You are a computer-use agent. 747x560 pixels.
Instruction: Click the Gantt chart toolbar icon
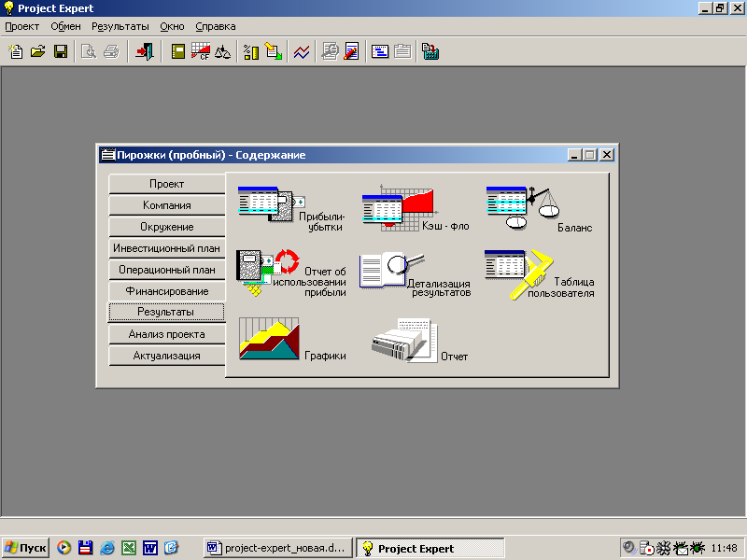coord(380,51)
